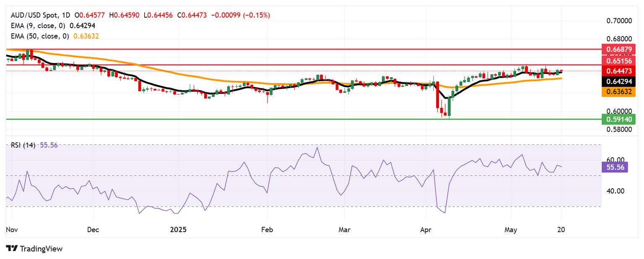The height and width of the screenshot is (259, 644).
Task: Click the 0.64294 EMA 9 legend value
Action: click(82, 26)
